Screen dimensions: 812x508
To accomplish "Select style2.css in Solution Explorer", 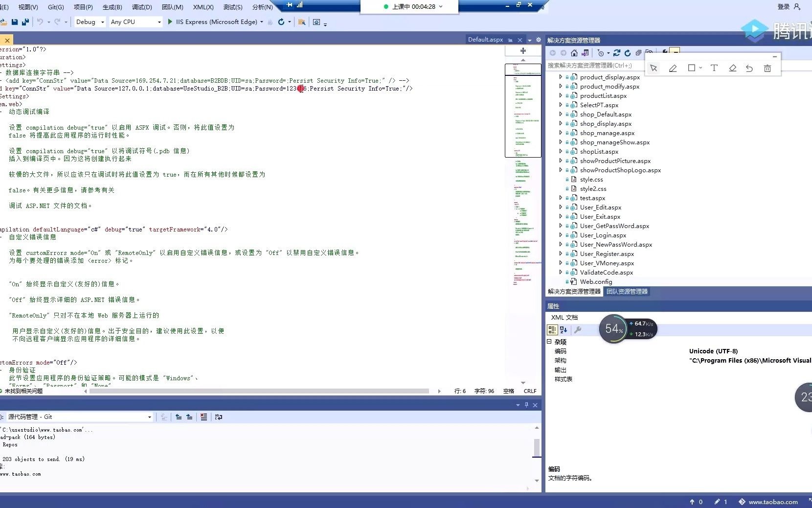I will point(593,189).
